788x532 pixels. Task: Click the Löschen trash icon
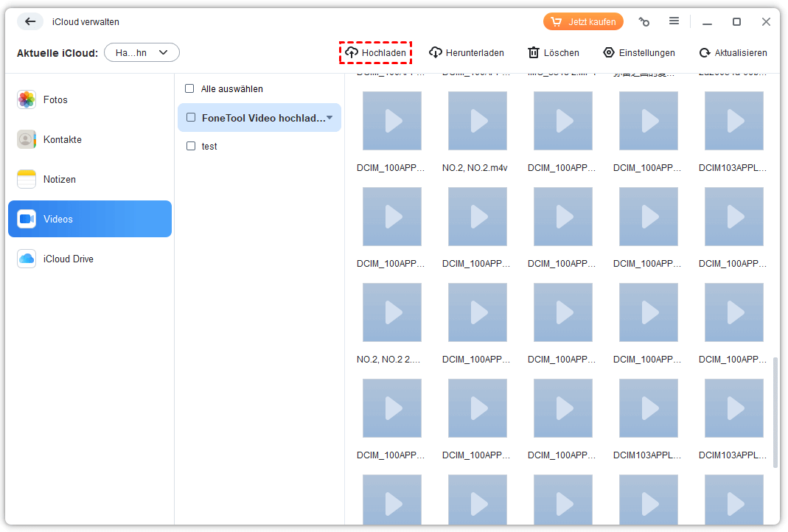point(534,53)
